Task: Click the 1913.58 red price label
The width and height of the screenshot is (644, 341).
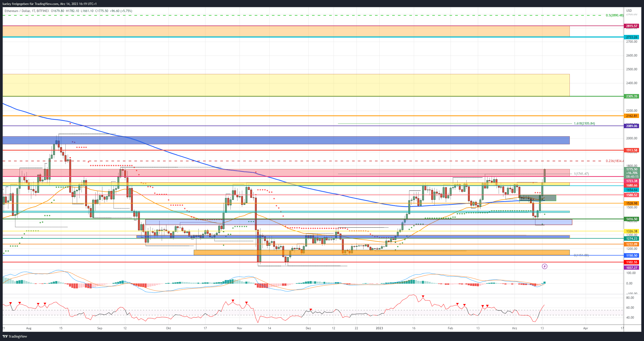Action: 632,150
